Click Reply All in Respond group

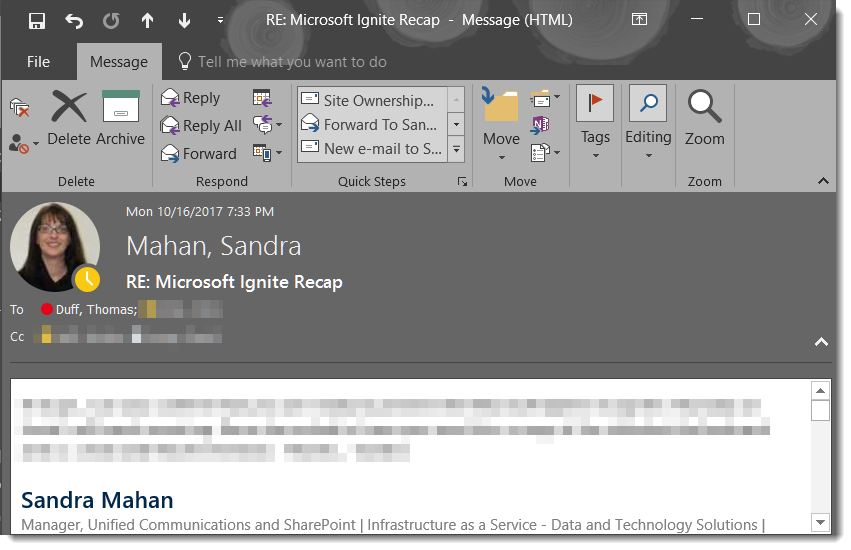(x=201, y=126)
